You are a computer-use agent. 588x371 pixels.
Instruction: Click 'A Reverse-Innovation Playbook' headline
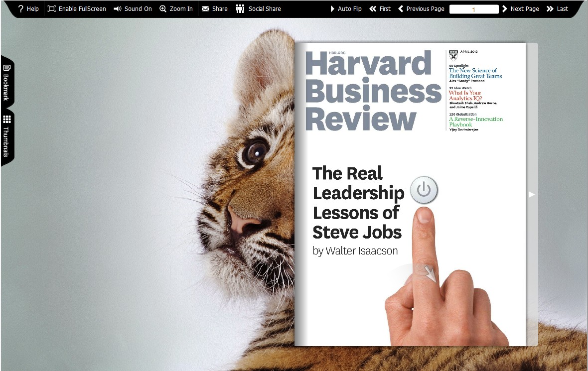tap(476, 122)
